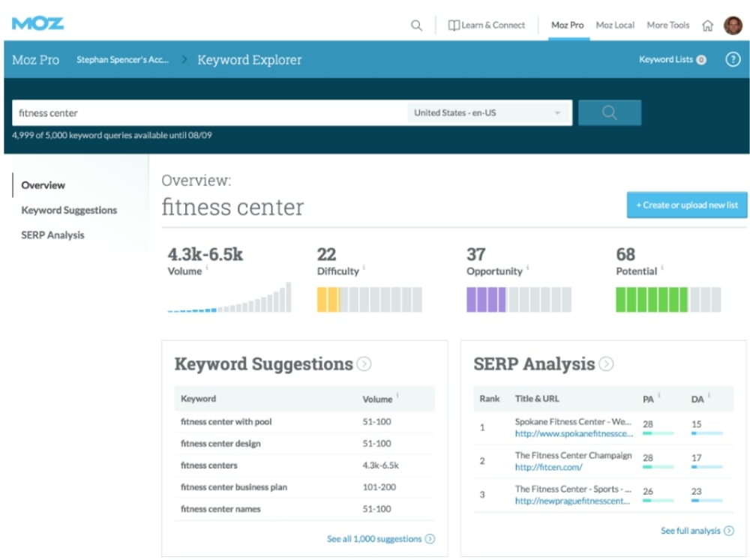Open http://fitcen.com/ URL
The width and height of the screenshot is (750, 560).
point(548,467)
